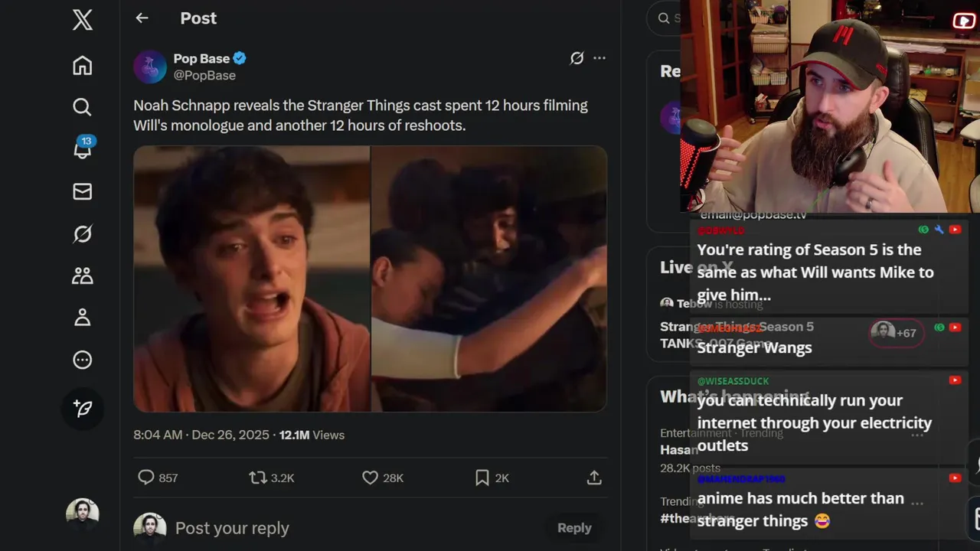Open Notifications bell with 13 badge
The image size is (980, 551).
[83, 148]
